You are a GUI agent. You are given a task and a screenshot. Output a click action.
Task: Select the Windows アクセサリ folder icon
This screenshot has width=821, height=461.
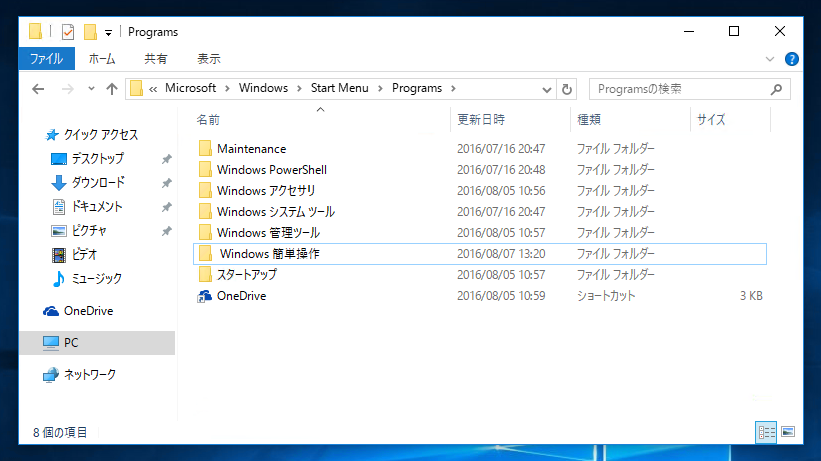click(x=205, y=190)
